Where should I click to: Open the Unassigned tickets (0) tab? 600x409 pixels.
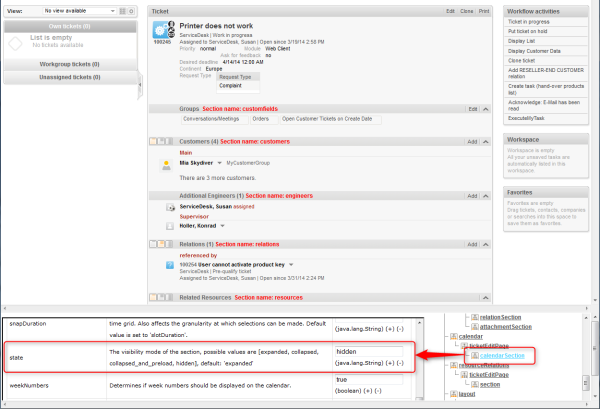click(x=70, y=77)
